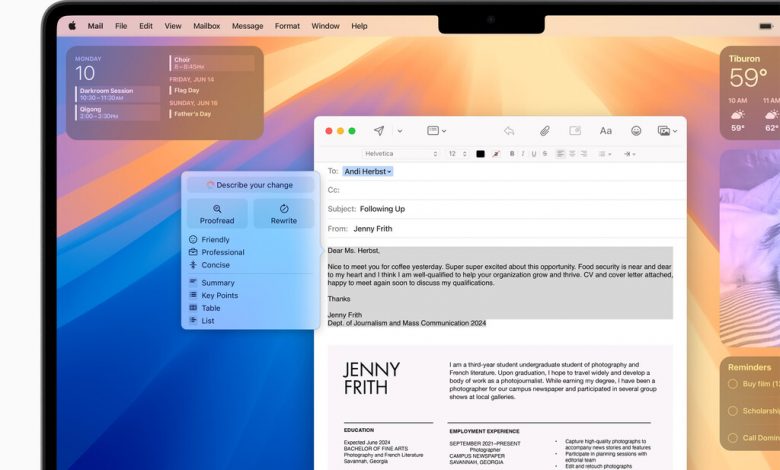Open the emoji picker smiley icon

tap(636, 131)
